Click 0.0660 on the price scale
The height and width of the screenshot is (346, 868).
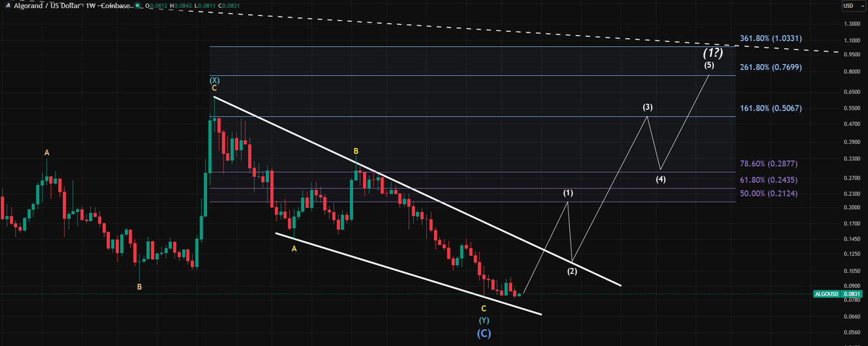tap(852, 317)
